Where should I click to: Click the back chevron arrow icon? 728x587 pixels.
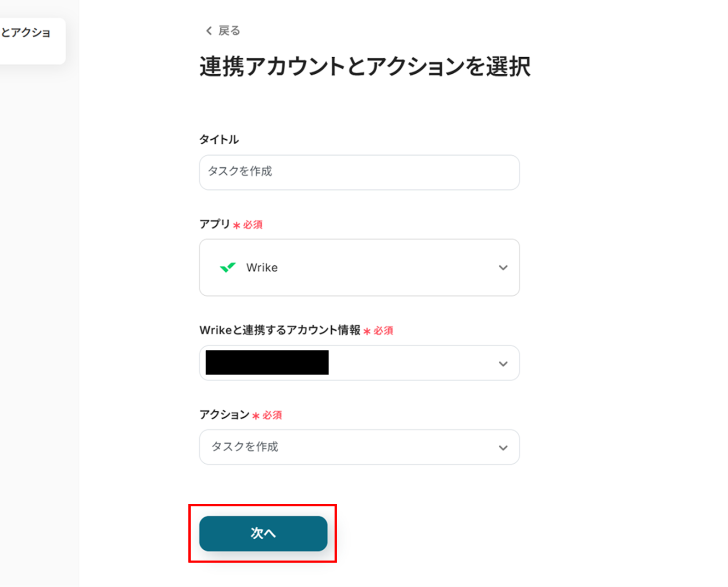coord(209,30)
